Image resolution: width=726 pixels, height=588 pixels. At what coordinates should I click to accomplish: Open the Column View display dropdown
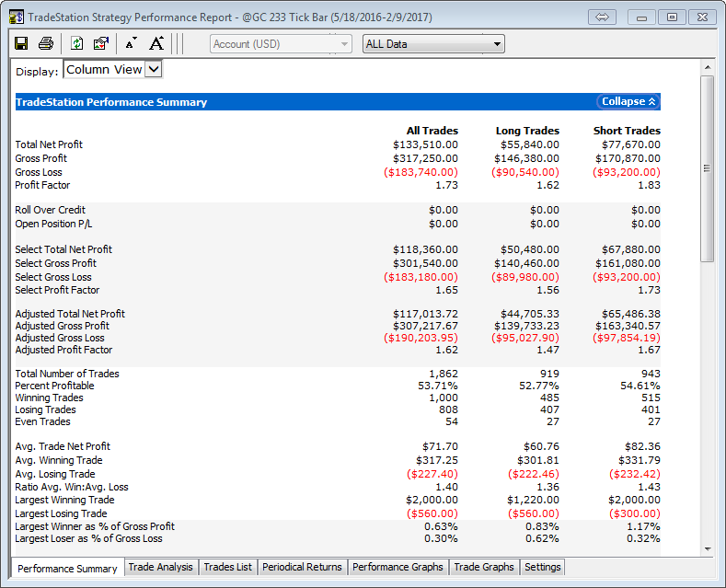[112, 69]
